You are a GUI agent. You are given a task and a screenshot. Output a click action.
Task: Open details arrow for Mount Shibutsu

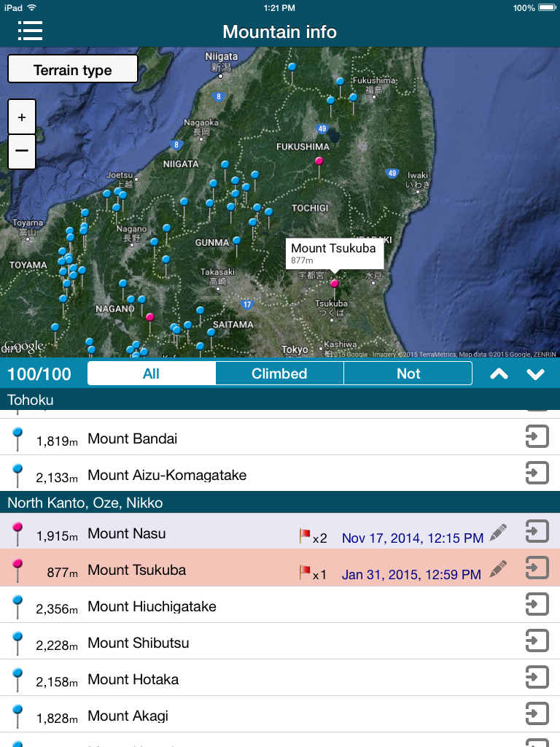pos(537,640)
